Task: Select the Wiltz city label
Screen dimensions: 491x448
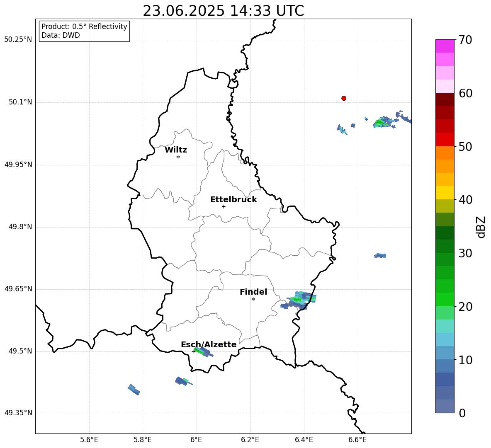Action: click(176, 150)
